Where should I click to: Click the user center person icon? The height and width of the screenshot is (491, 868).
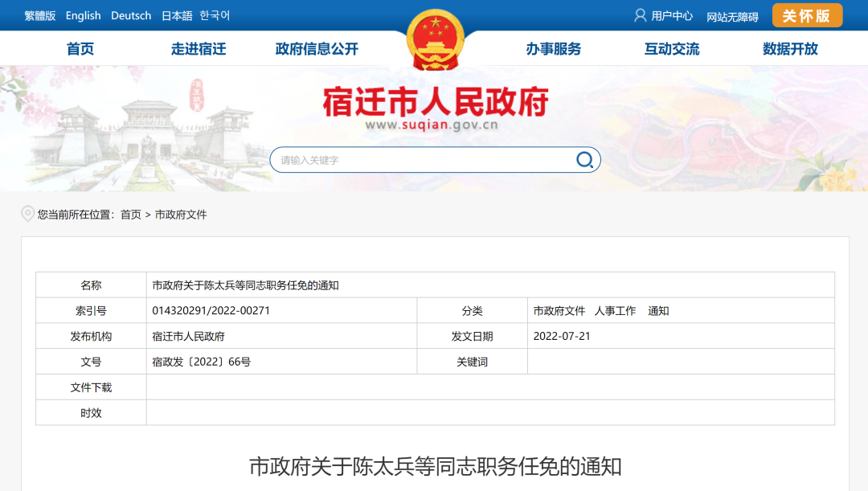pyautogui.click(x=640, y=15)
